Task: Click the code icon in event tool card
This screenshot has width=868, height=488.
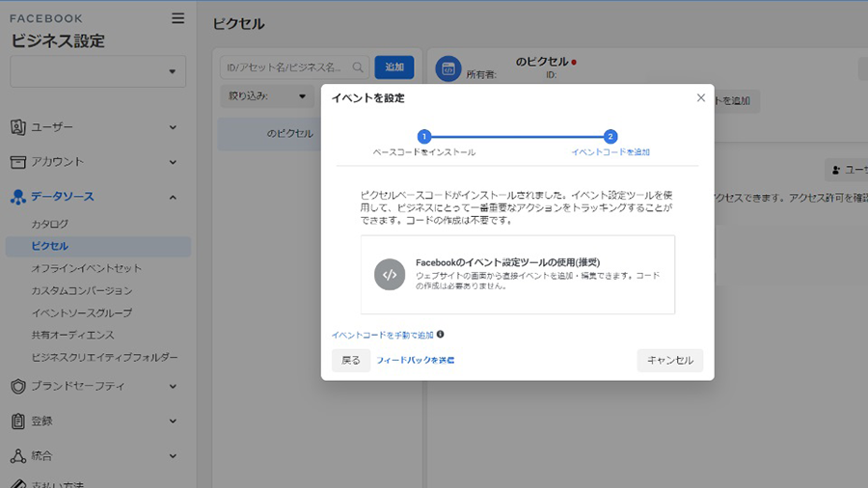Action: point(390,275)
